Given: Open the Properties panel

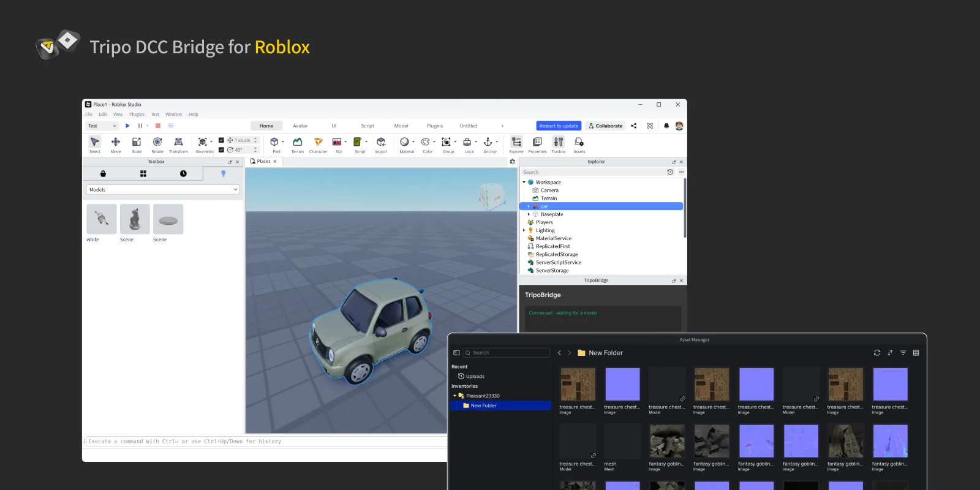Looking at the screenshot, I should (x=537, y=145).
